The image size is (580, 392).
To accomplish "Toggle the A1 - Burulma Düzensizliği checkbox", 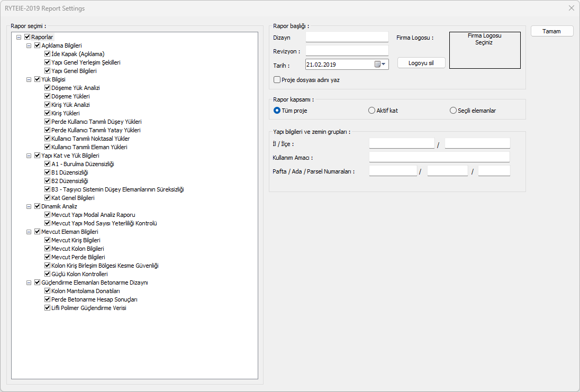I will pyautogui.click(x=48, y=164).
